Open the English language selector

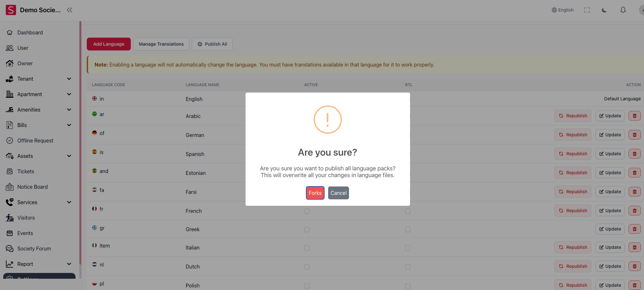coord(562,10)
